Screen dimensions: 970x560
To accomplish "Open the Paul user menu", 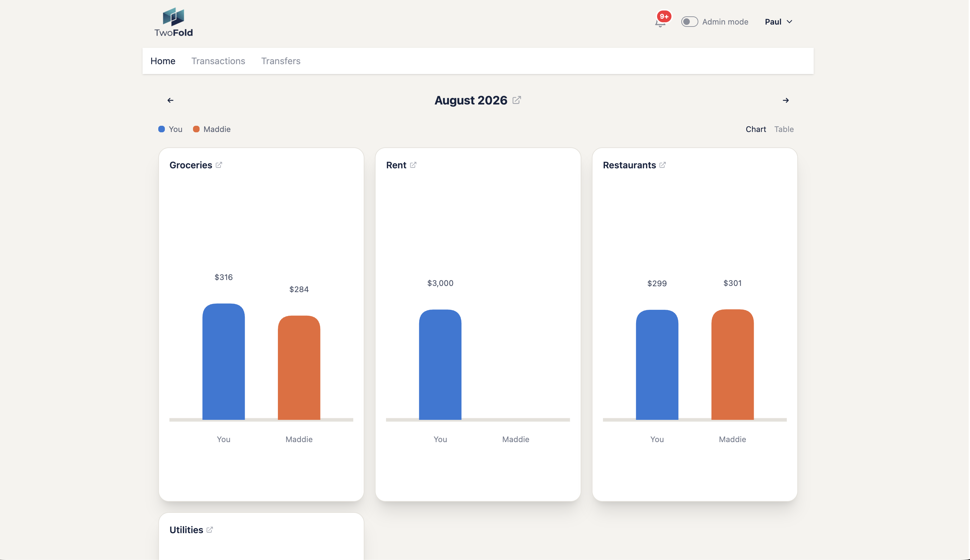I will 778,22.
